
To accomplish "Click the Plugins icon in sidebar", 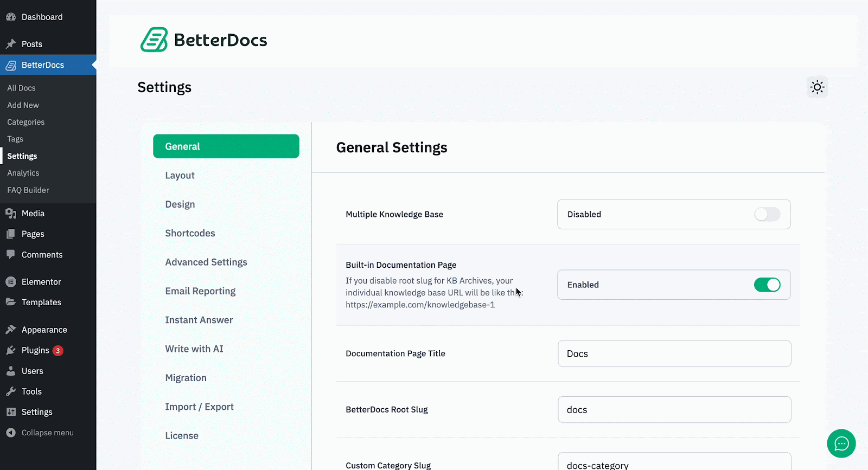I will click(11, 351).
